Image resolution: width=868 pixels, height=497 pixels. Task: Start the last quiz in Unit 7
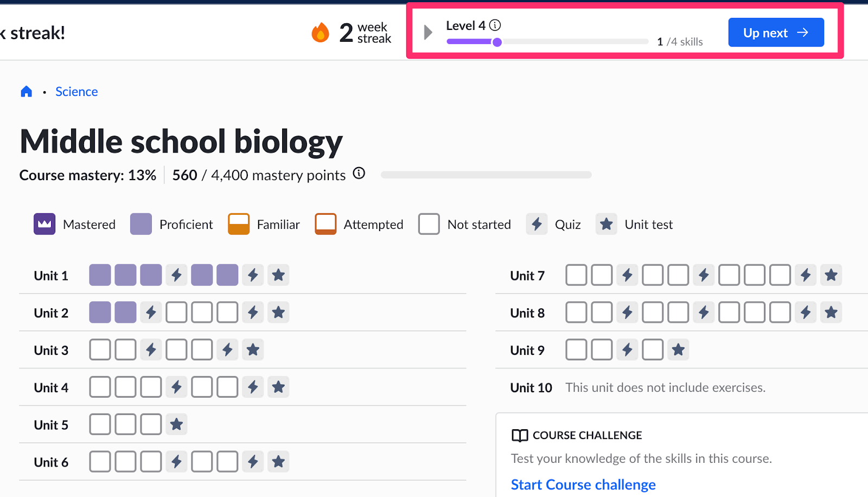click(x=805, y=275)
